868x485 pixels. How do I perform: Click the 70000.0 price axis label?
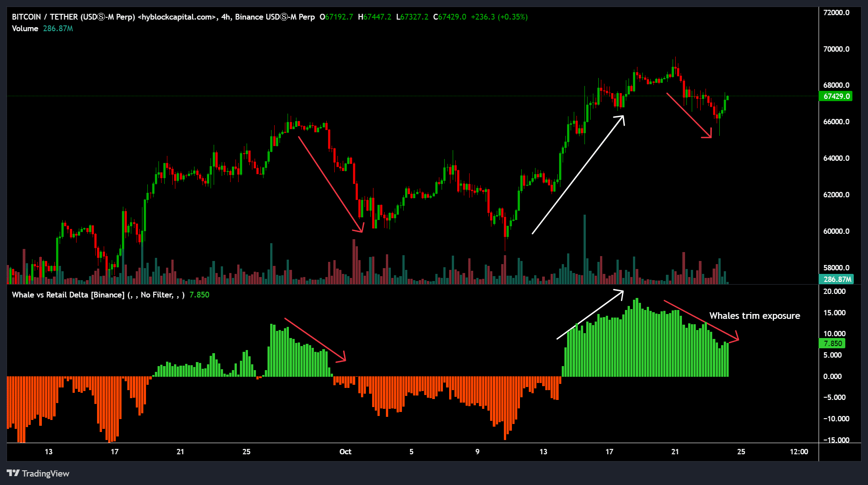point(836,49)
